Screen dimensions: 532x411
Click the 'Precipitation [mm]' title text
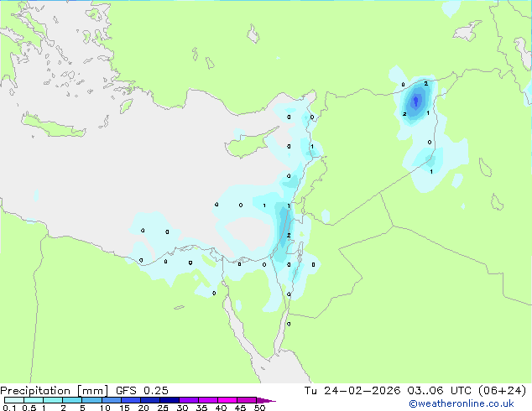click(x=54, y=391)
